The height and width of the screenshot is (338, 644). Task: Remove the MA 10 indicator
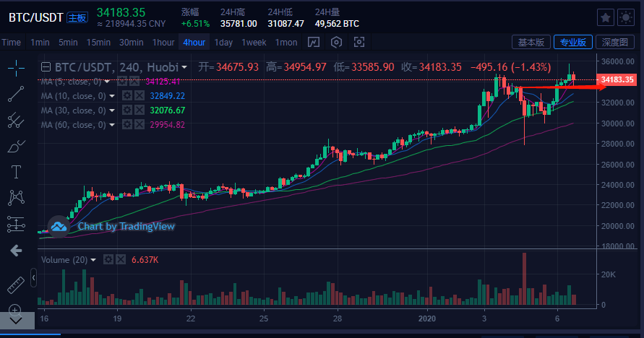pos(139,96)
